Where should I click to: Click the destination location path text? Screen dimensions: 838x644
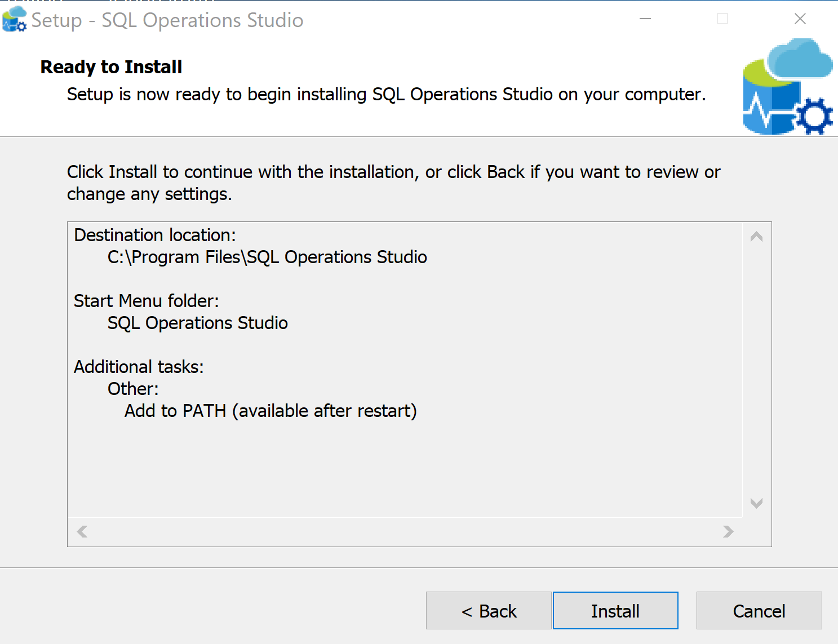point(267,257)
